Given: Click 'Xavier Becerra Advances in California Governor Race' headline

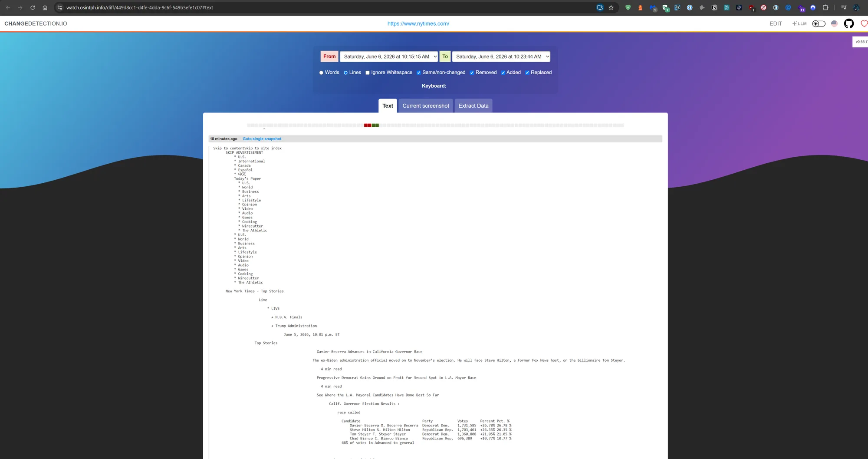Looking at the screenshot, I should pos(369,352).
